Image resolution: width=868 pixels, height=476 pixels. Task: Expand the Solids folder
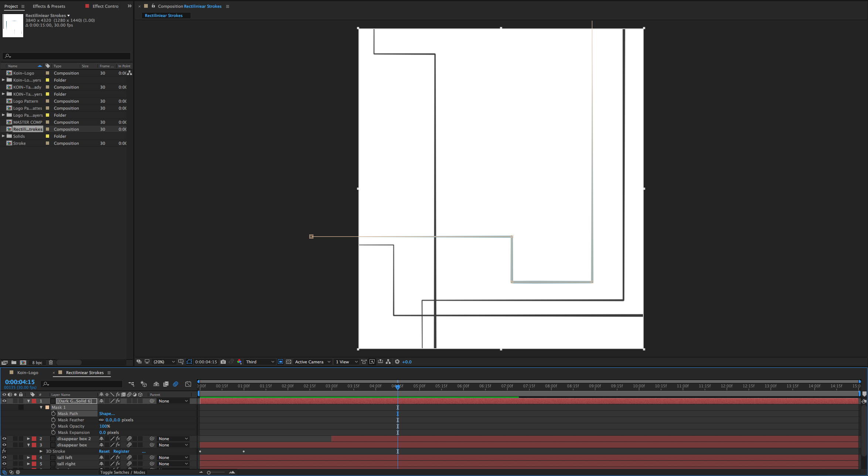(3, 136)
